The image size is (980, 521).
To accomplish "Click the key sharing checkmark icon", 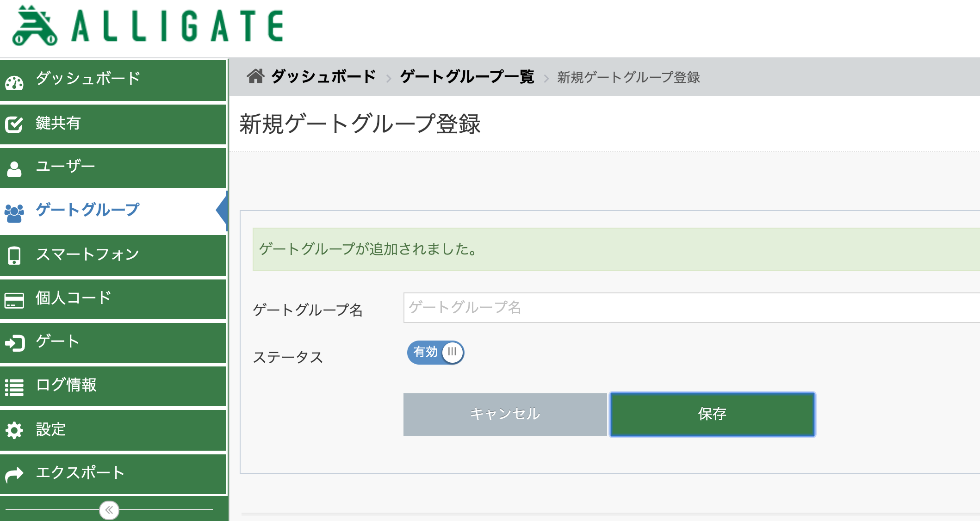I will pos(14,124).
